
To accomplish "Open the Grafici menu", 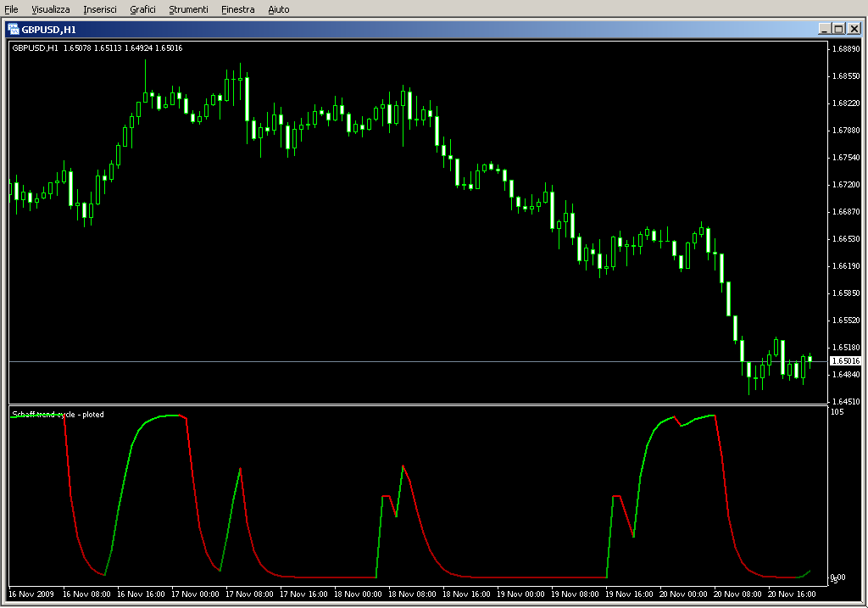I will 142,9.
